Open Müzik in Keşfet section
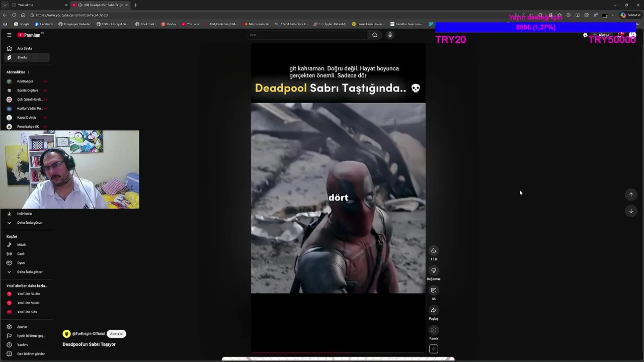 [26, 245]
